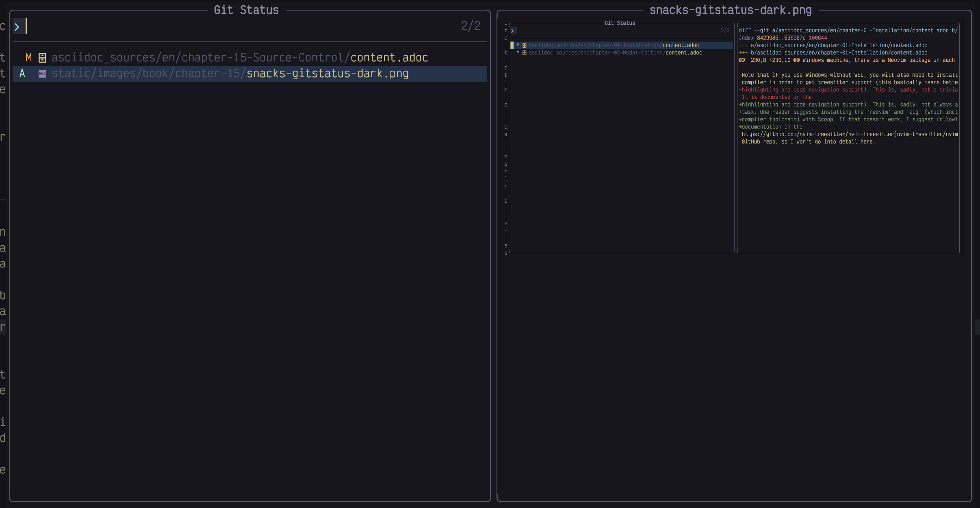Screen dimensions: 980x508
Task: Click the file icon beside chapter-01-Installation in the preview
Action: 525,46
